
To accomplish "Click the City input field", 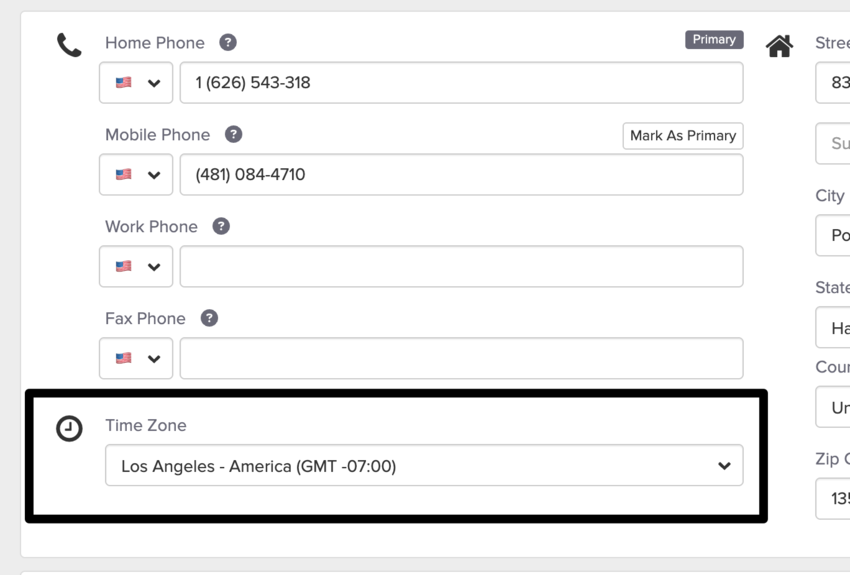I will (x=834, y=236).
